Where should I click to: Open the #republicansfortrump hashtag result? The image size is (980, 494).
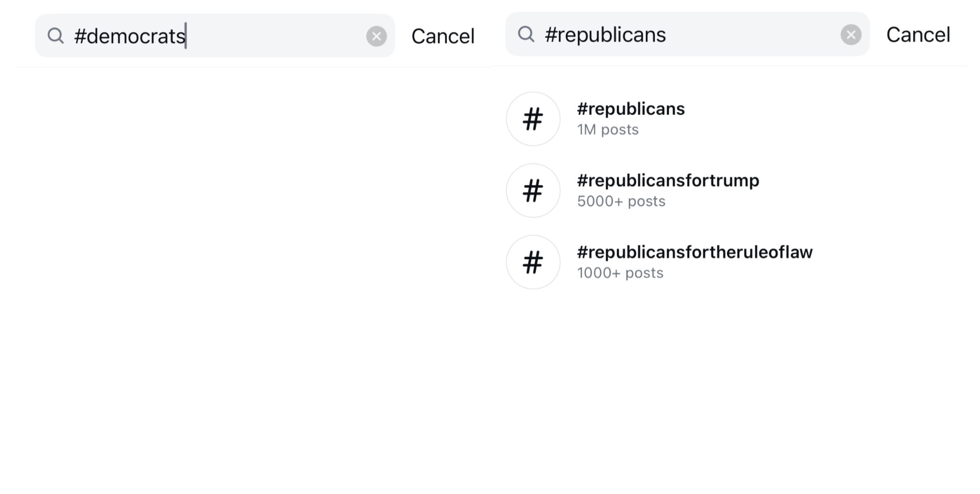668,180
